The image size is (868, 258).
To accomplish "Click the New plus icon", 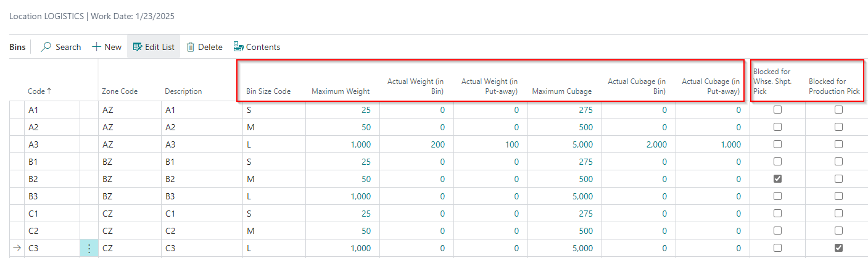I will pos(96,47).
